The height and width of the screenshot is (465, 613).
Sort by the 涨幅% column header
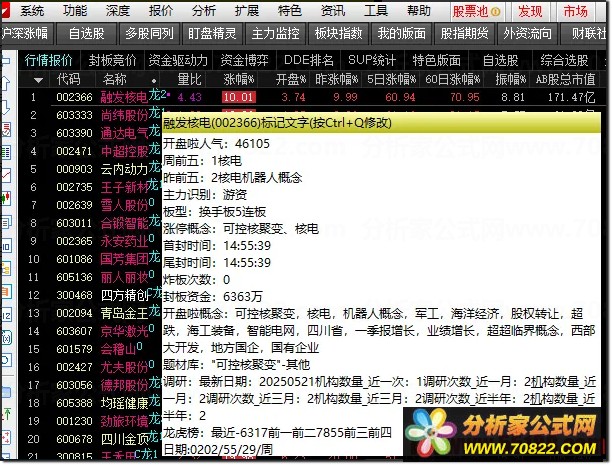(x=239, y=80)
